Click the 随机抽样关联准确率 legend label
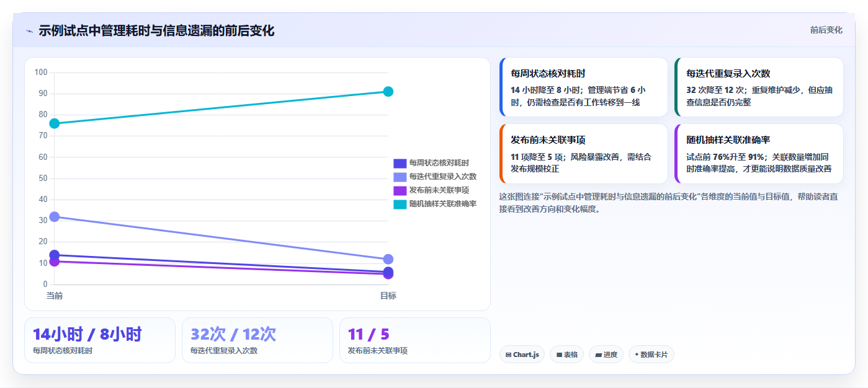The width and height of the screenshot is (868, 388). [443, 204]
